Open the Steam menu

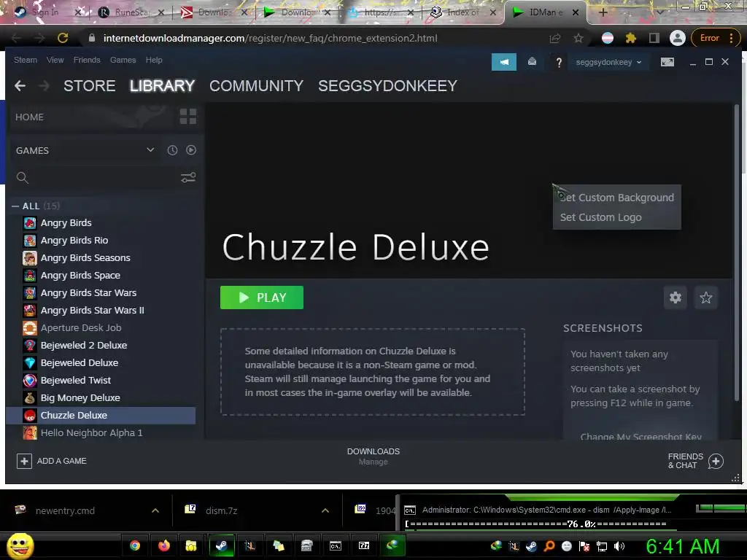pos(26,60)
